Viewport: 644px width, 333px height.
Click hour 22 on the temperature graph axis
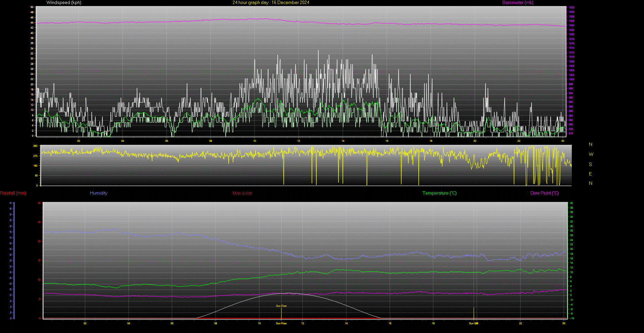tap(520, 324)
